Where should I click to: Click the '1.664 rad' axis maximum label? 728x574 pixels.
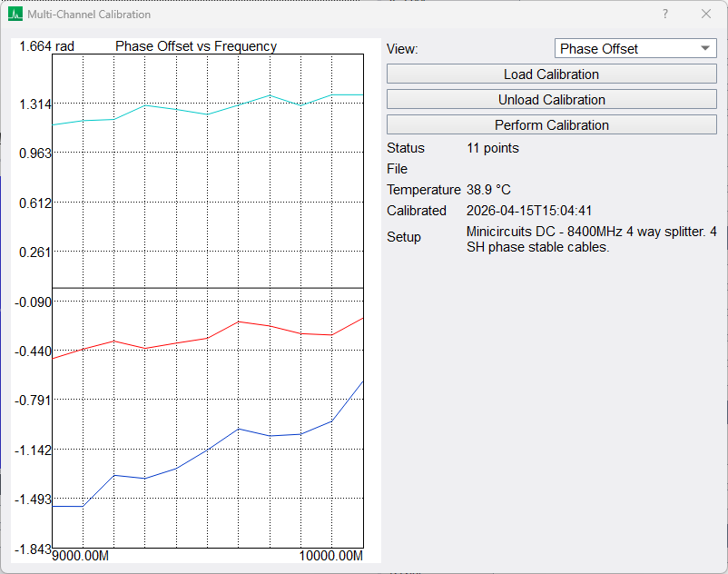[x=46, y=46]
